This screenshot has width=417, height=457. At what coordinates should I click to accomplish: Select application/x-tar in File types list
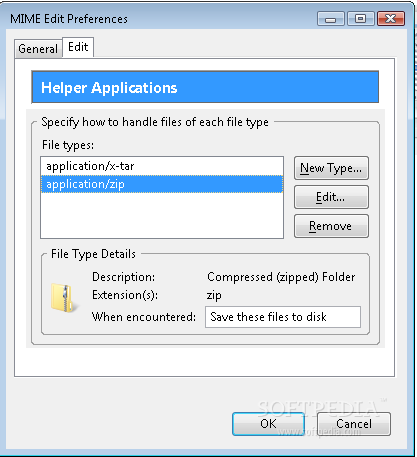click(162, 166)
